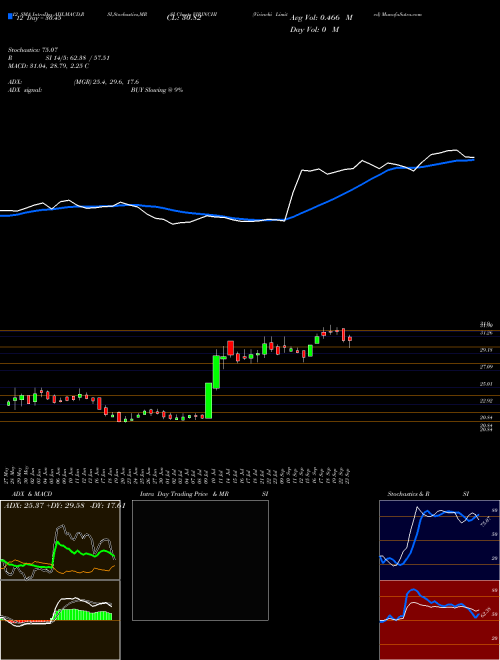Click the 22.92 price axis label
The image size is (500, 660).
(487, 401)
